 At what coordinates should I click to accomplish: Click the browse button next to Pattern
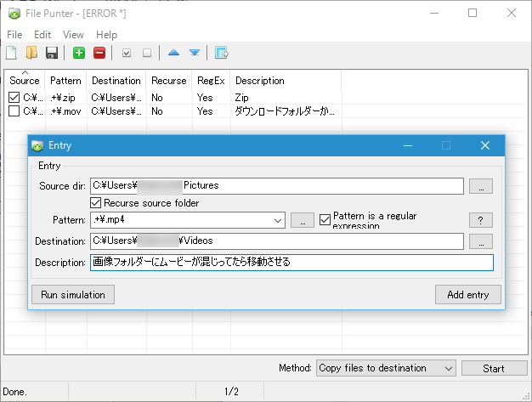coord(303,220)
